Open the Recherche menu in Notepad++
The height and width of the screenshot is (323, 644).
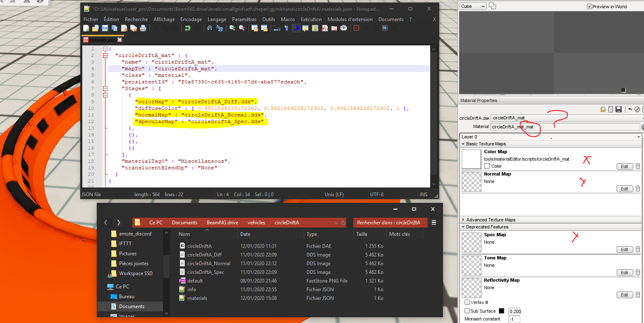point(136,19)
